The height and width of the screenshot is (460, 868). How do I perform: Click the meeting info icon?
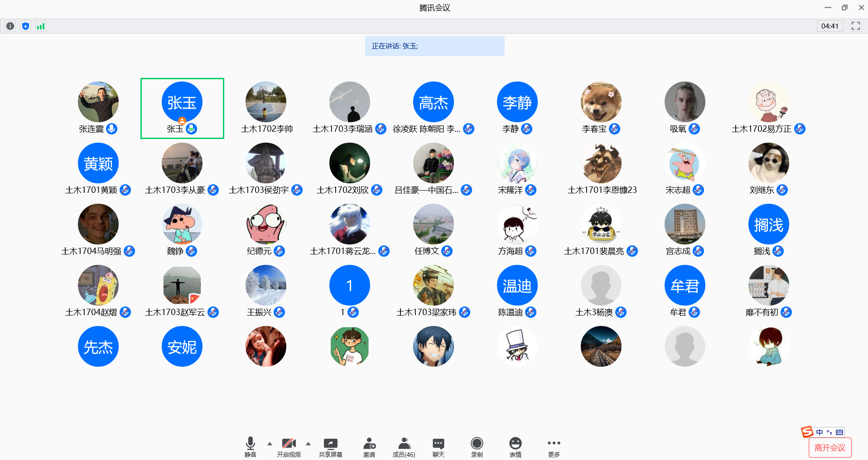point(10,26)
